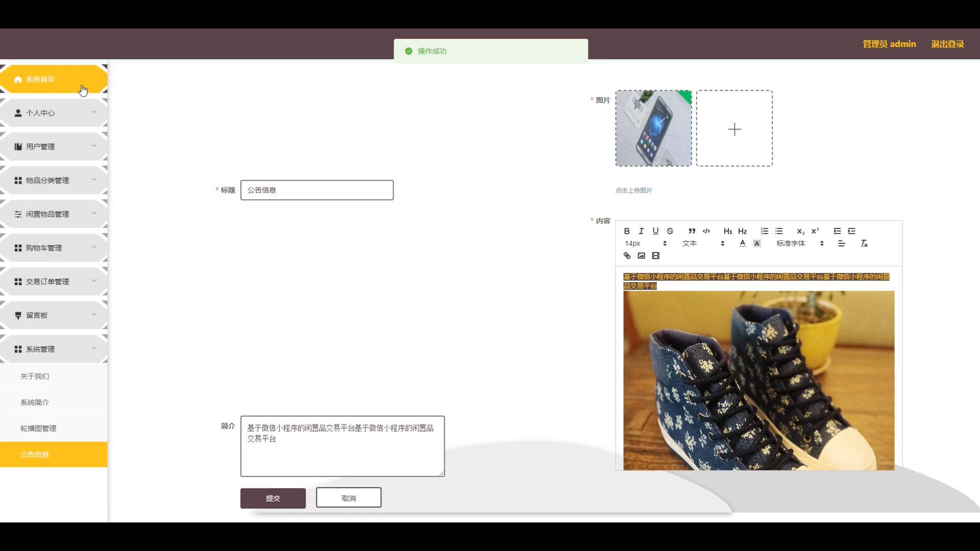Apply strikethrough formatting

point(670,231)
